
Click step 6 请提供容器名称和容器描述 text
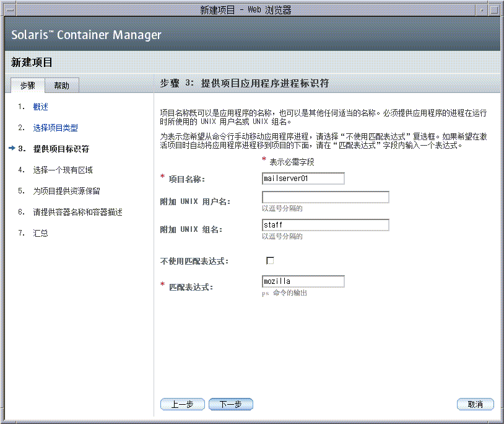click(77, 212)
